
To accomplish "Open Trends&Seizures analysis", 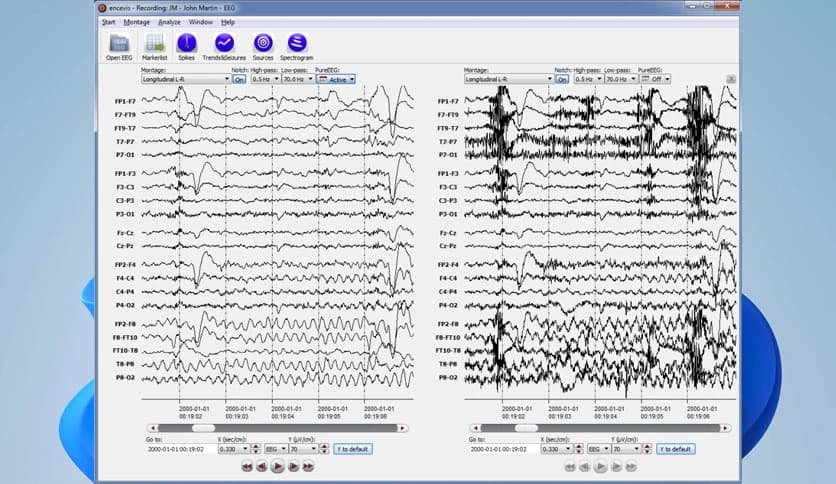I will tap(224, 44).
